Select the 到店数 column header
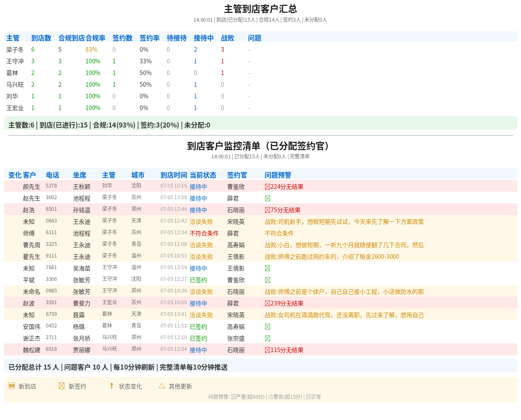Viewport: 521px width, 420px height. tap(41, 38)
